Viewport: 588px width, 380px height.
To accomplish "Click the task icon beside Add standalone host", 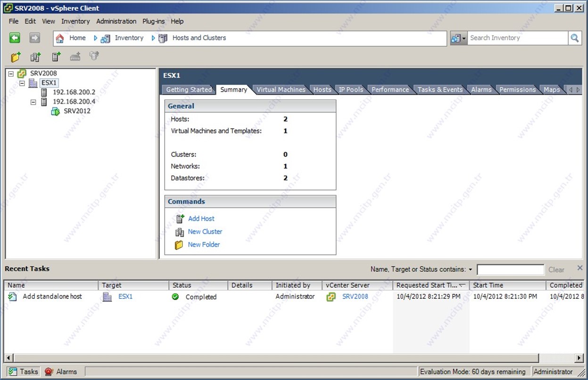I will pos(13,297).
